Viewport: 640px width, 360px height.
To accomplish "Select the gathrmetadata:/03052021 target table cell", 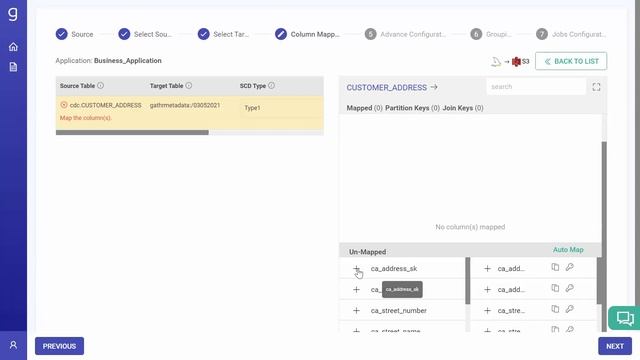I will [x=185, y=105].
